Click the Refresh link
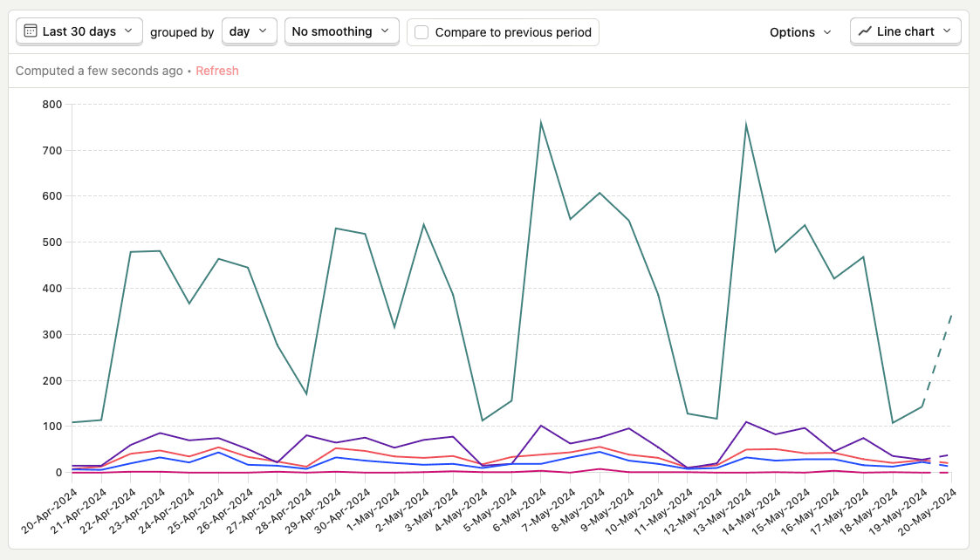The image size is (980, 560). [217, 71]
